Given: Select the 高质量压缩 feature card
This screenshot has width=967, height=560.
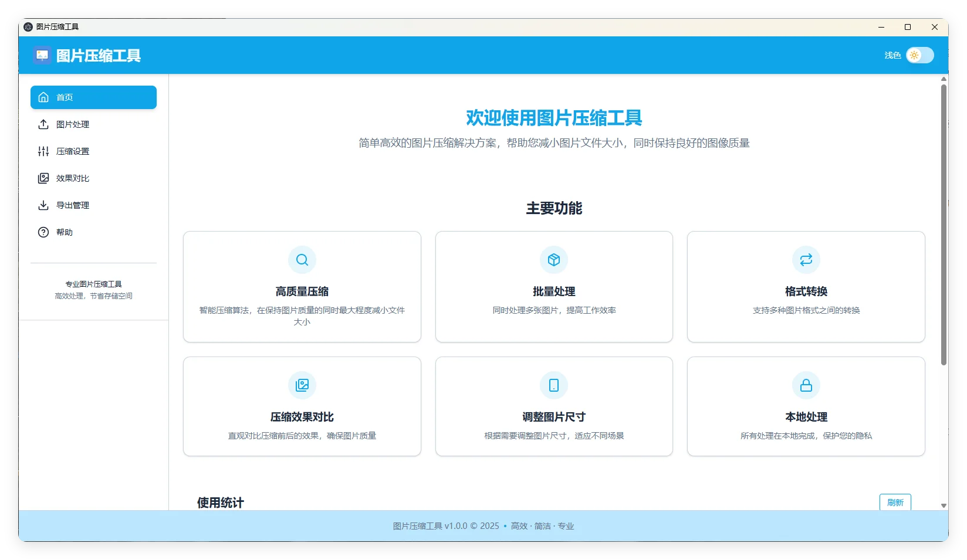Looking at the screenshot, I should (x=302, y=287).
